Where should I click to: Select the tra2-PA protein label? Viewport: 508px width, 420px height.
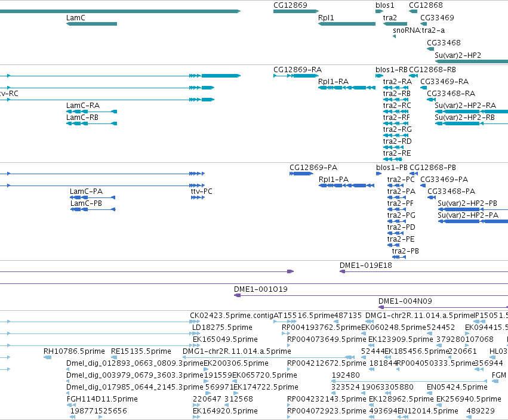point(401,192)
